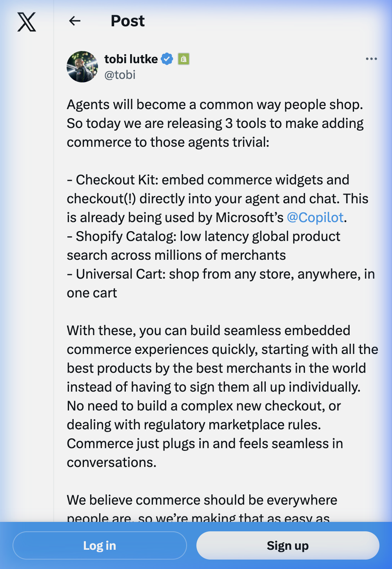This screenshot has height=569, width=392.
Task: Open tobi lutke's profile picture
Action: click(82, 67)
